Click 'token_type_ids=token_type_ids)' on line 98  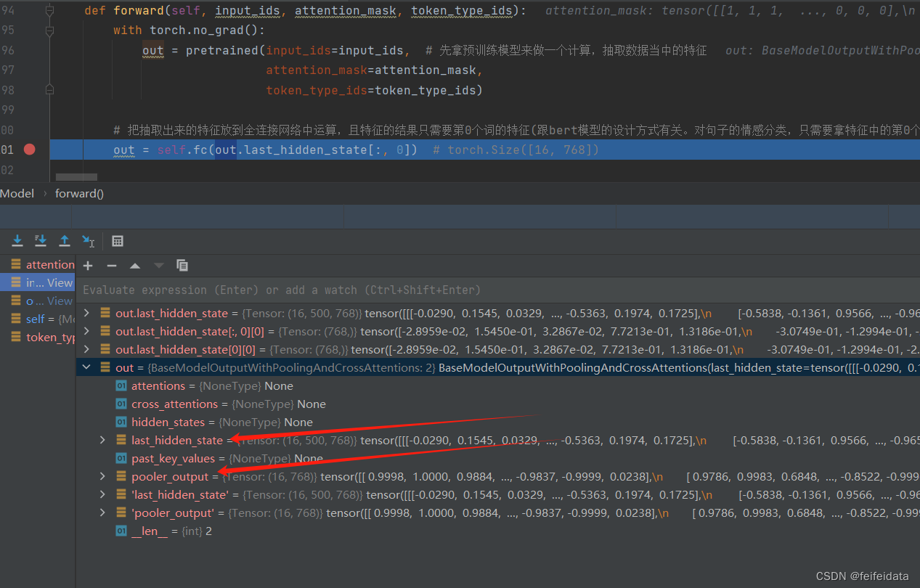click(375, 90)
